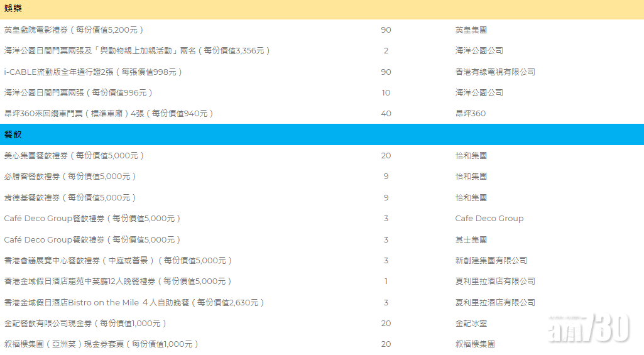Screen dimensions: 644x355
Task: Select the blue 餐飲 section header
Action: (x=13, y=134)
